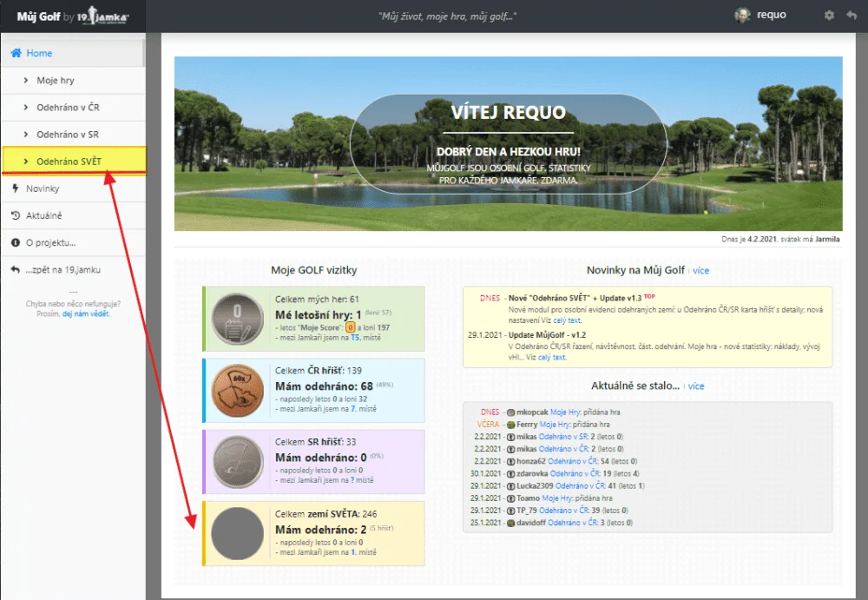Click the mkopcak user avatar icon
Screen dimensions: 868x600
click(x=511, y=412)
